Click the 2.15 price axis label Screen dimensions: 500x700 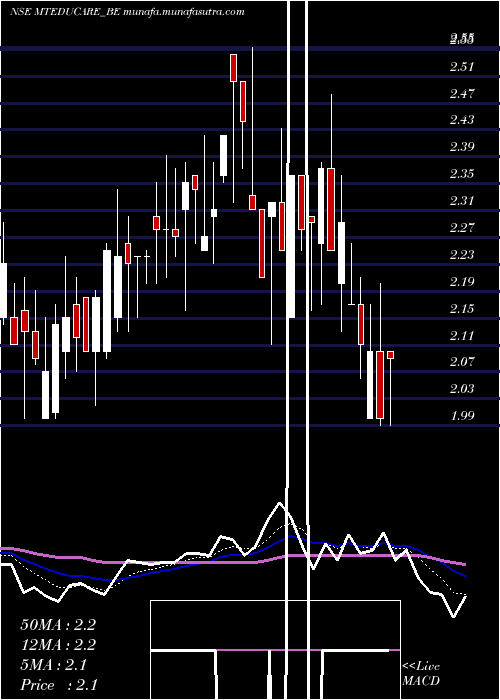tap(462, 309)
